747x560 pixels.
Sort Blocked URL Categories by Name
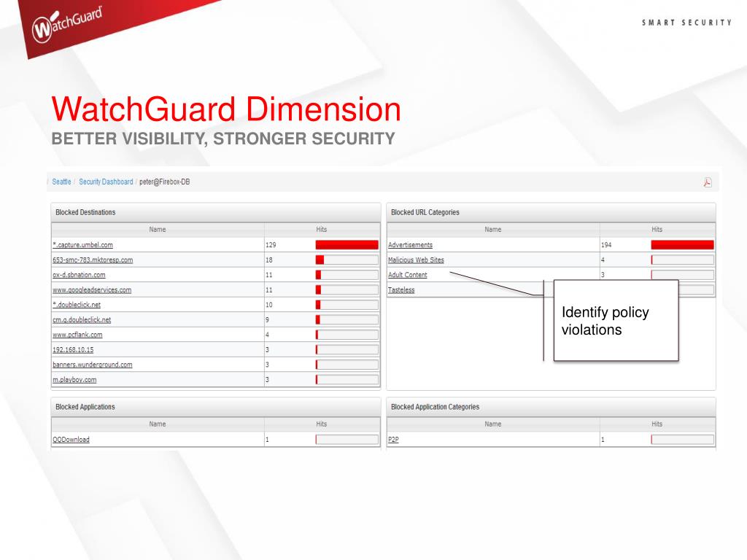point(493,230)
